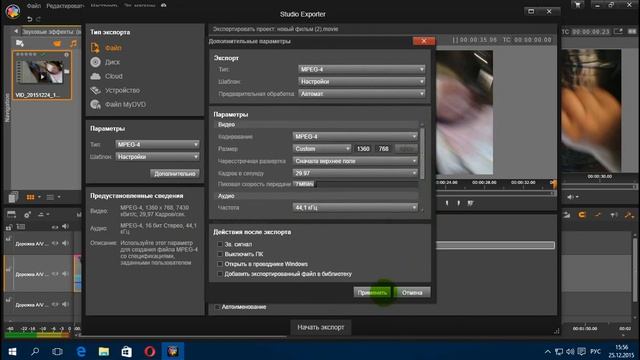Mute second Дорожка A/V track speaker

(x=65, y=274)
